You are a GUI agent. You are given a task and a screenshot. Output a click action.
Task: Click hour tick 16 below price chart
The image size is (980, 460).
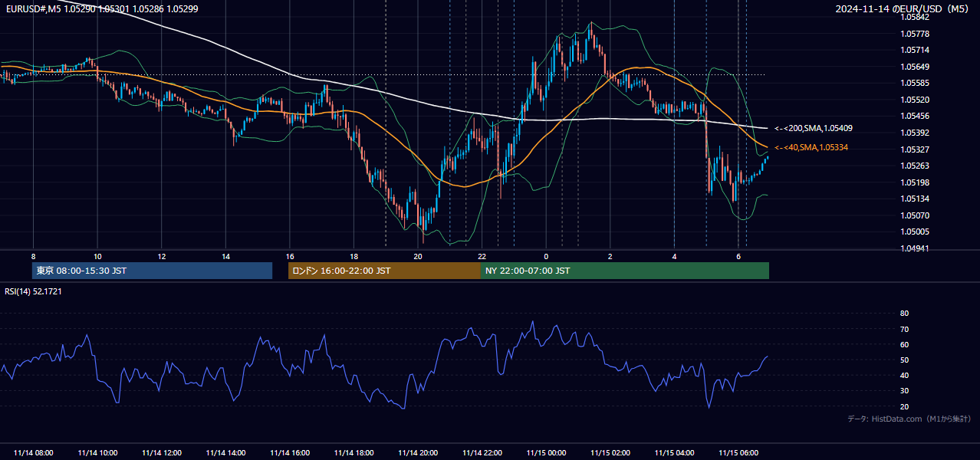click(290, 256)
